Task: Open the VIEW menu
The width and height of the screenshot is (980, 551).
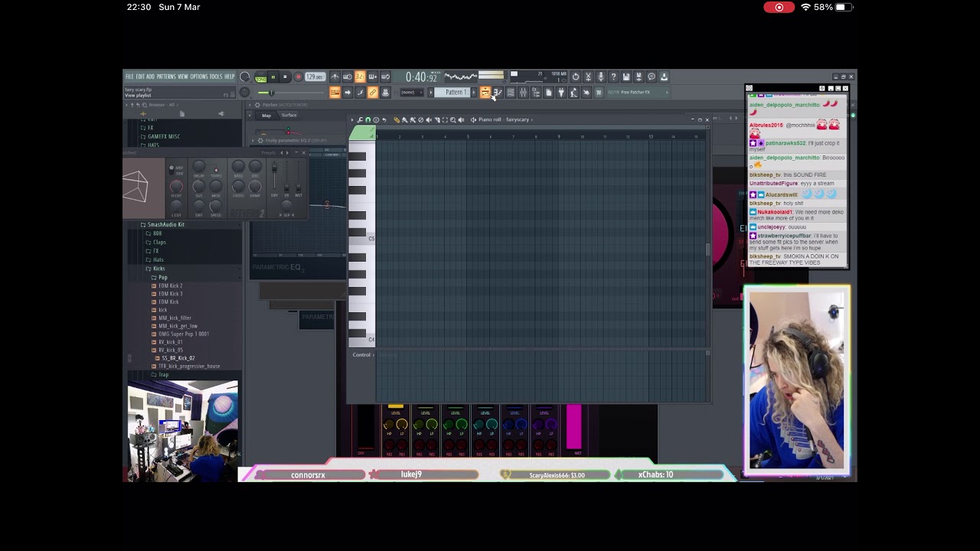Action: point(183,77)
